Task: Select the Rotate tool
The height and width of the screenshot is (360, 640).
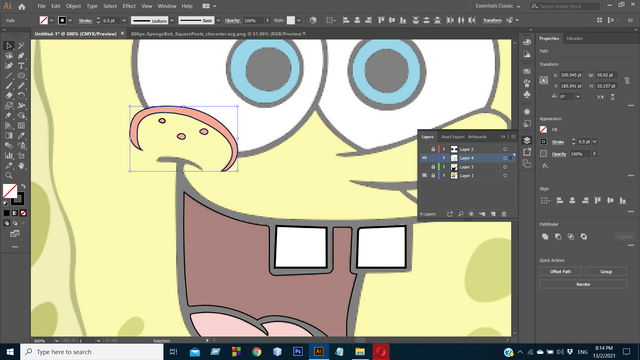Action: pos(21,96)
